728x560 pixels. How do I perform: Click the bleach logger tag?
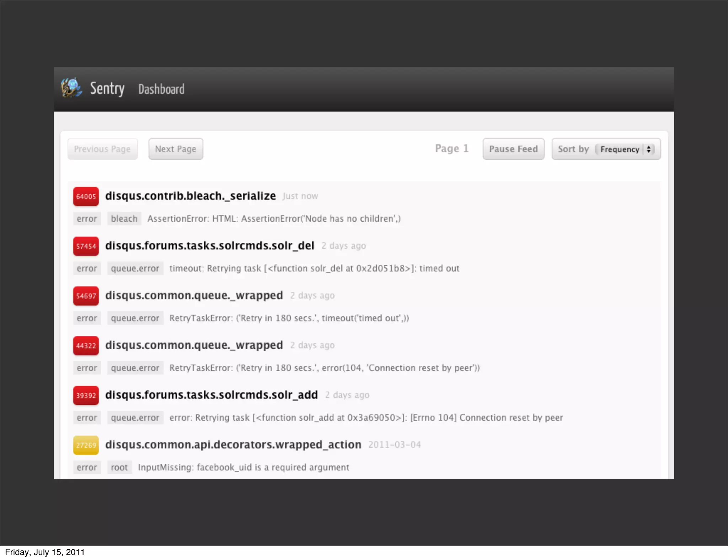click(x=124, y=219)
